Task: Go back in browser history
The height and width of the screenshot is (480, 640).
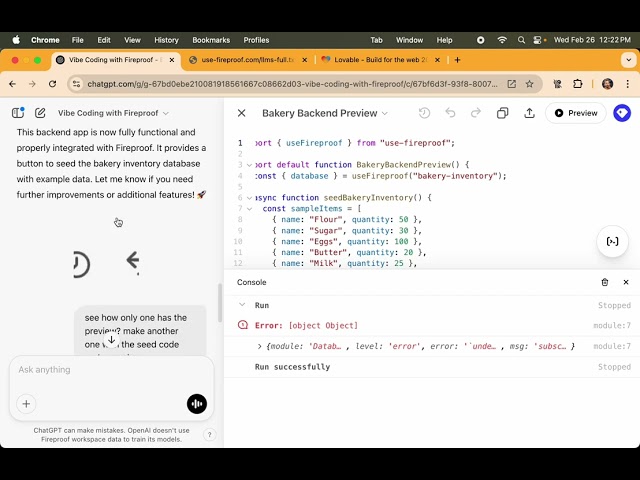Action: click(12, 84)
